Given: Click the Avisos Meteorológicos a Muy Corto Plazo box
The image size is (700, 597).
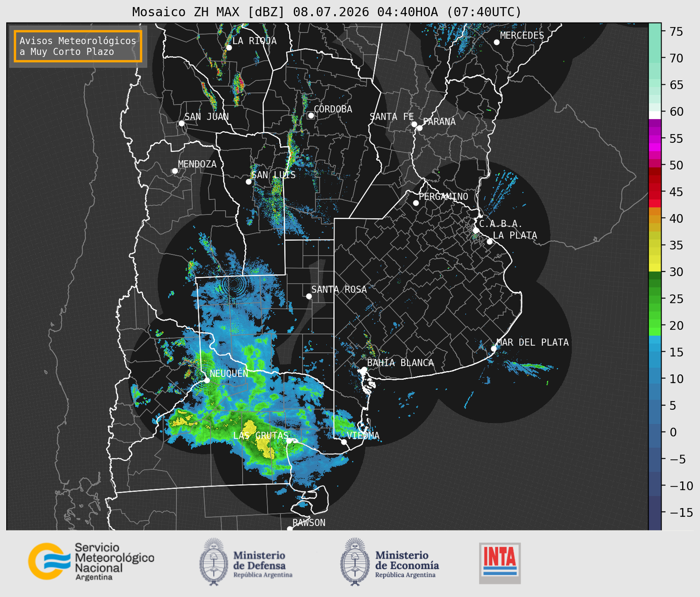Looking at the screenshot, I should 78,46.
